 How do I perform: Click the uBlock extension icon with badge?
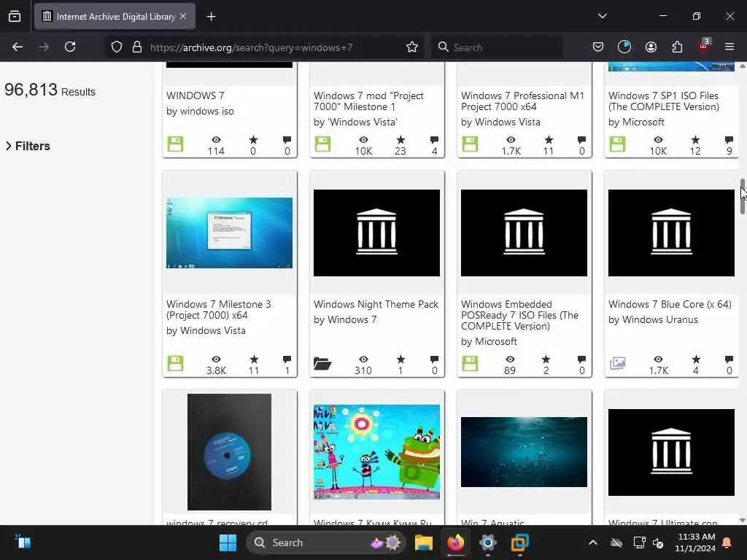(x=704, y=46)
